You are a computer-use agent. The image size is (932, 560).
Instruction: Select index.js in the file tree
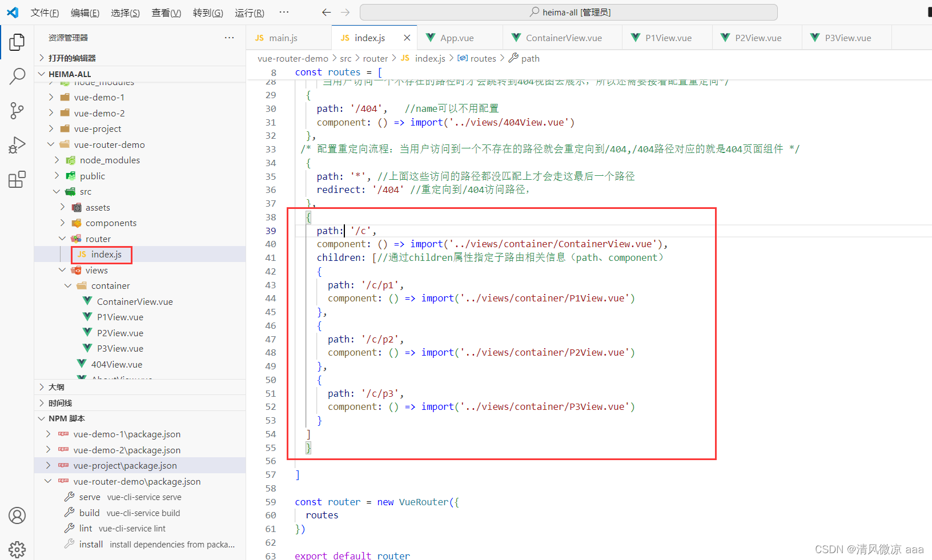point(140,254)
